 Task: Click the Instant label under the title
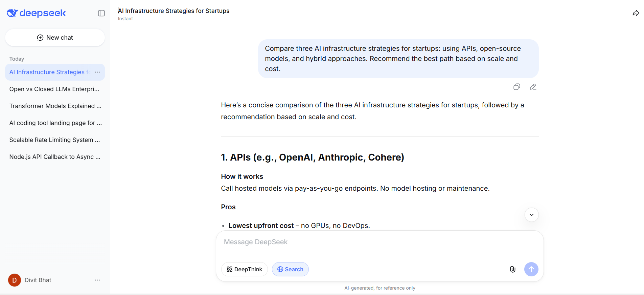coord(125,19)
